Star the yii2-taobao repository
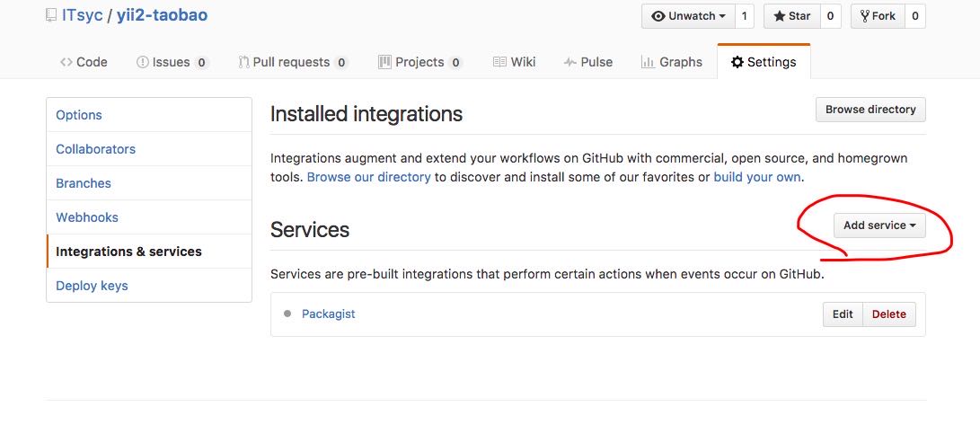The image size is (980, 433). (790, 16)
